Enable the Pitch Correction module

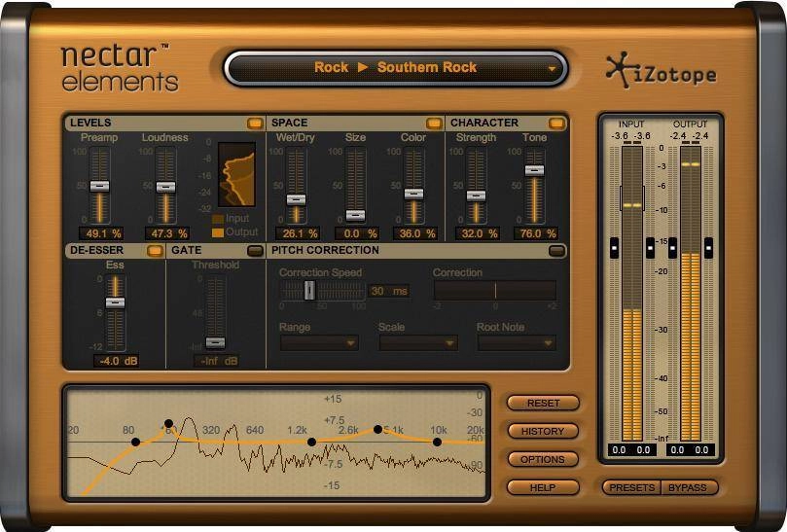pos(556,251)
